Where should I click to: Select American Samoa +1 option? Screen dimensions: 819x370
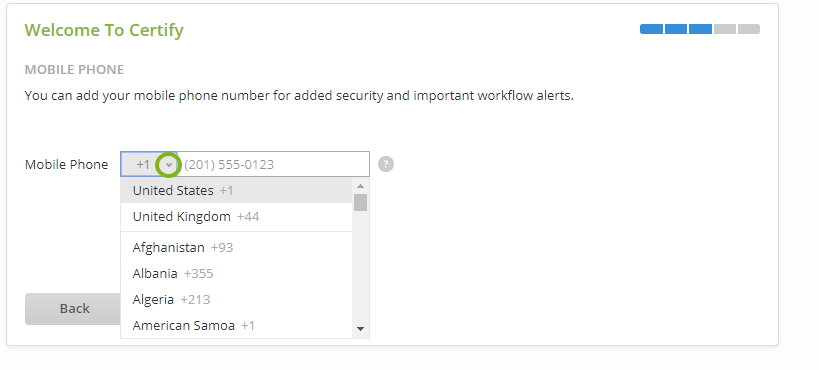(237, 326)
